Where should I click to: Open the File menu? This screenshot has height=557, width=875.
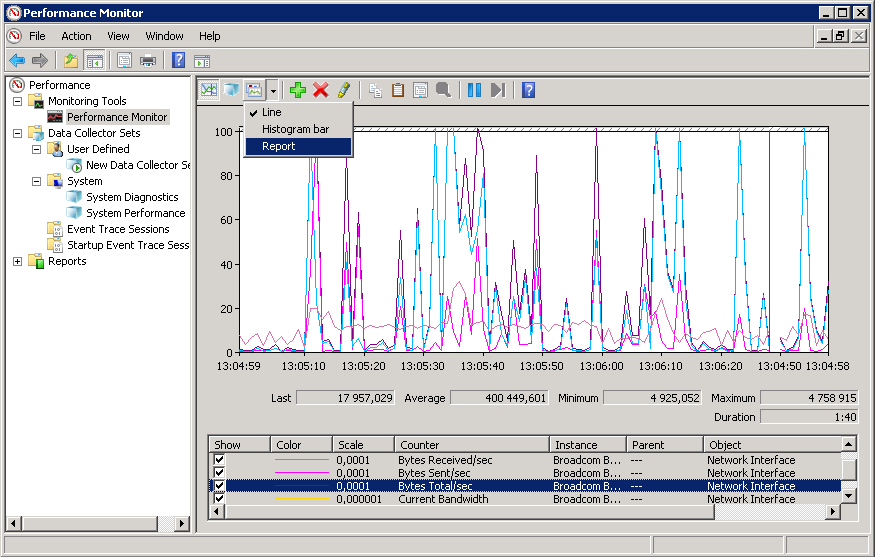coord(37,36)
